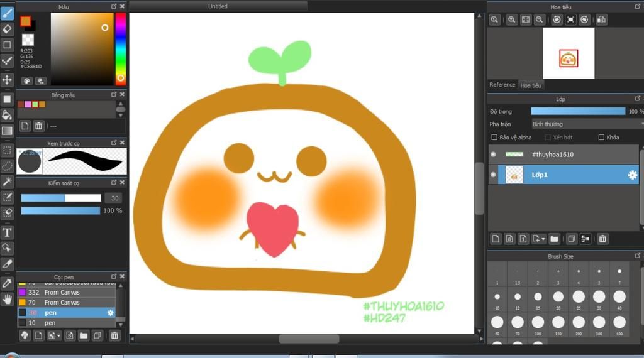
Task: Click the fit-to-screen icon in Hoa tiêu panel
Action: point(526,19)
